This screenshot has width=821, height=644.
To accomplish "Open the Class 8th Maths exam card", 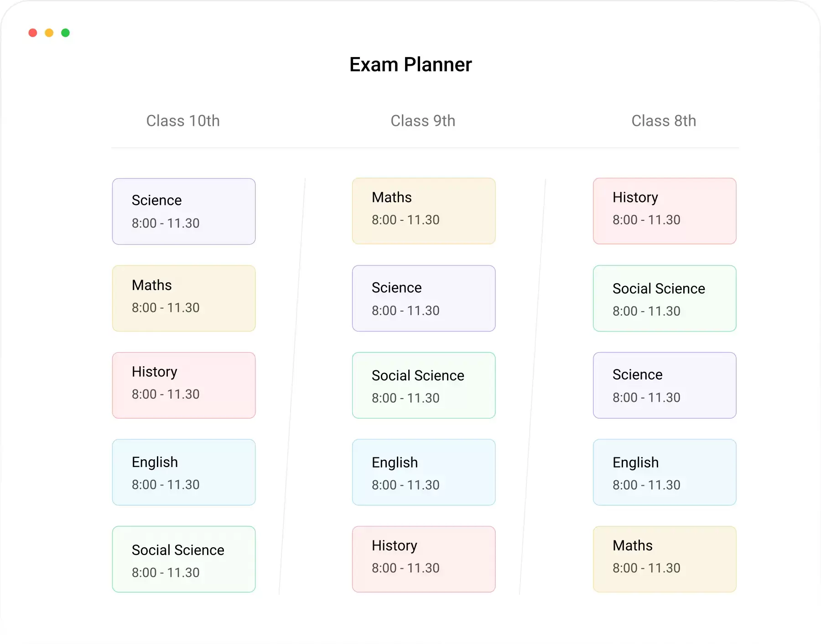I will click(665, 559).
